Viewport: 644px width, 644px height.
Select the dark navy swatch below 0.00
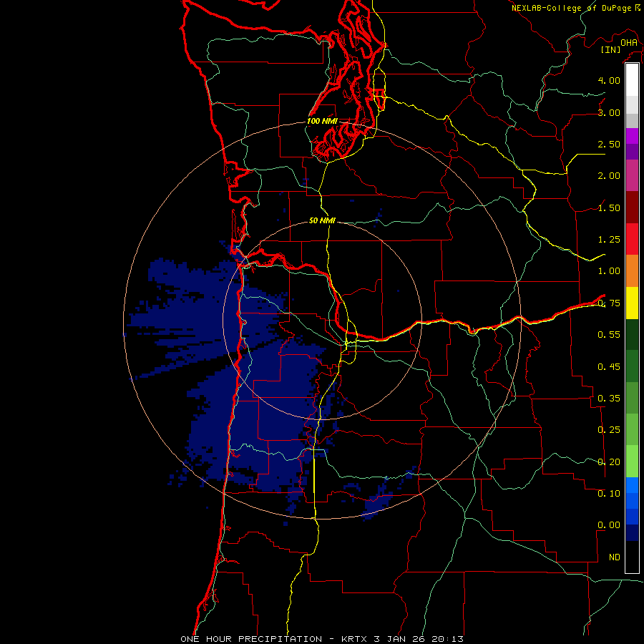tap(632, 533)
